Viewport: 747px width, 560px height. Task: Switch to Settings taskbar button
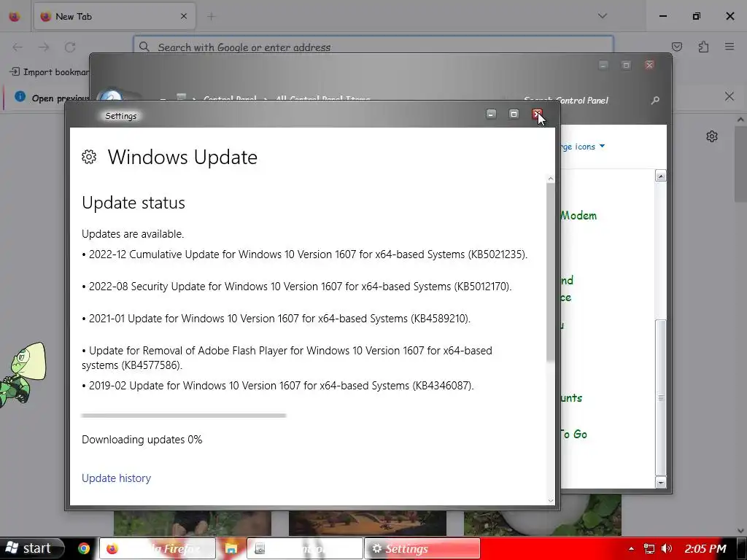coord(422,548)
